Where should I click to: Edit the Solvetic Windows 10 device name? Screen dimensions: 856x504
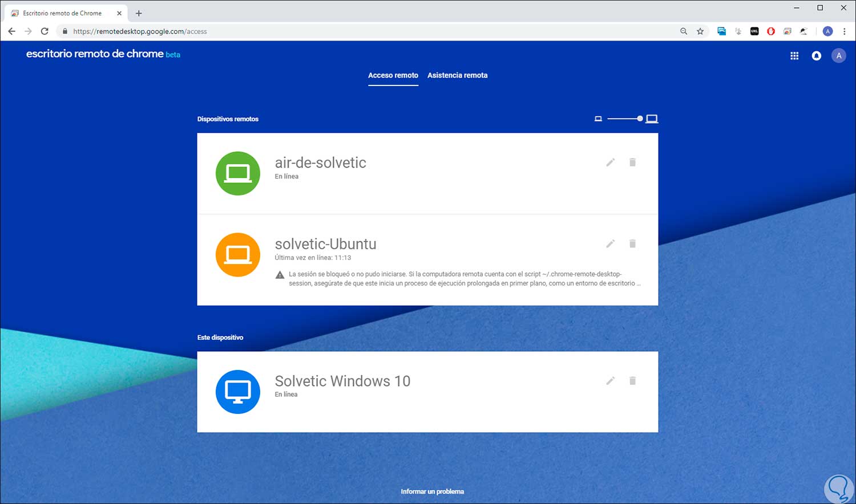tap(610, 381)
